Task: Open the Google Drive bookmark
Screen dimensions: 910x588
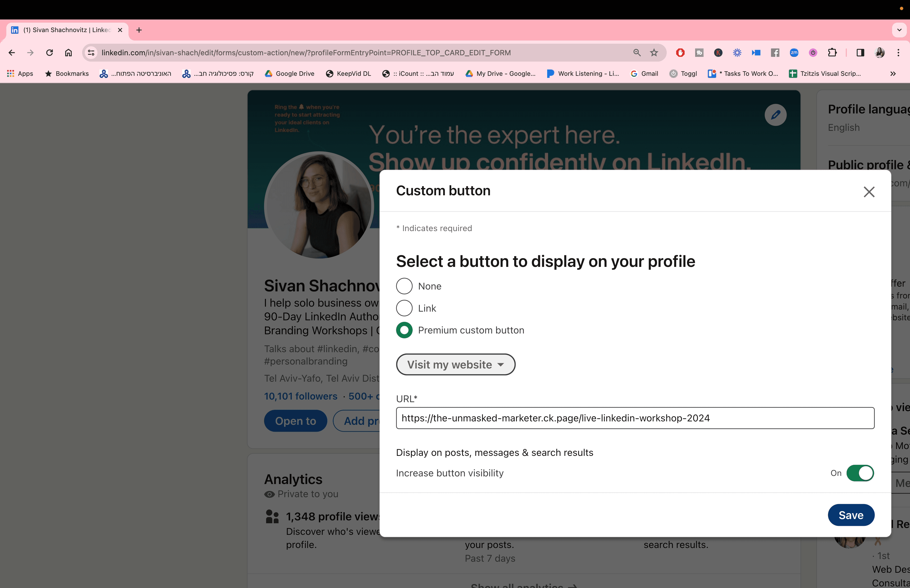Action: click(290, 74)
